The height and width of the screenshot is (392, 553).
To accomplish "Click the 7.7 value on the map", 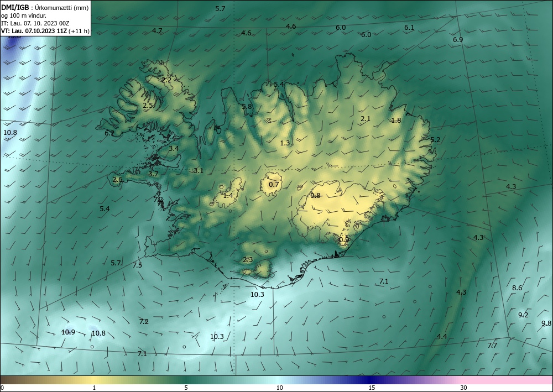I will point(492,345).
